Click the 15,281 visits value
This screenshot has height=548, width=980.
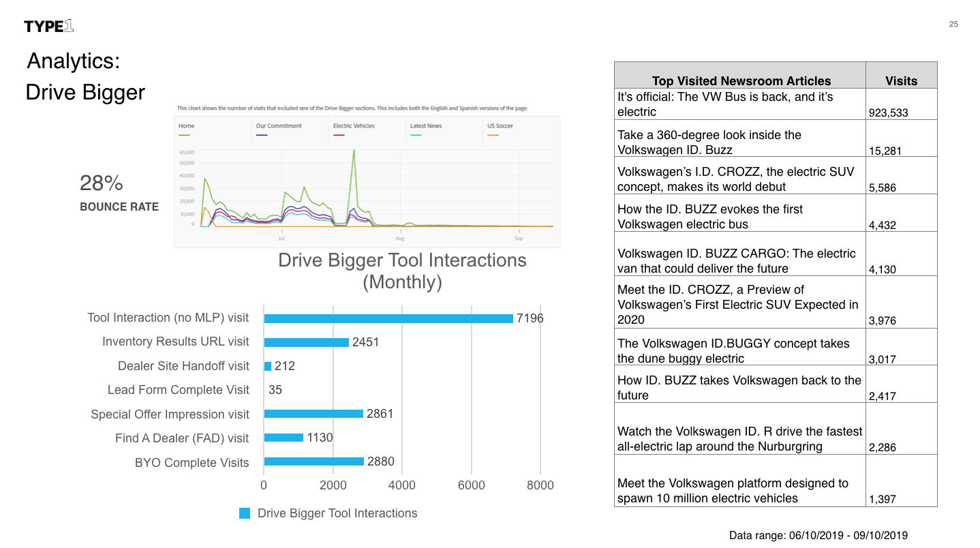(885, 151)
